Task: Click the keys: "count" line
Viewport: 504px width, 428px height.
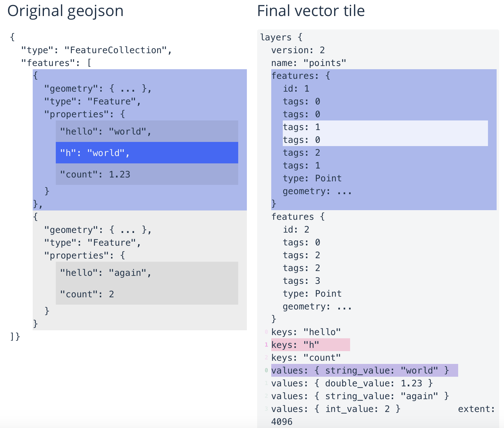Action: click(306, 358)
